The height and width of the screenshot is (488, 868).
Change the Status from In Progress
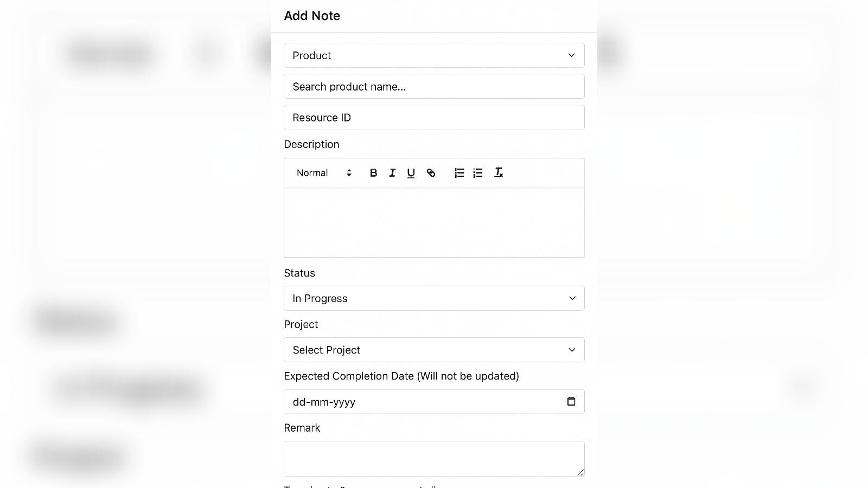click(x=434, y=298)
